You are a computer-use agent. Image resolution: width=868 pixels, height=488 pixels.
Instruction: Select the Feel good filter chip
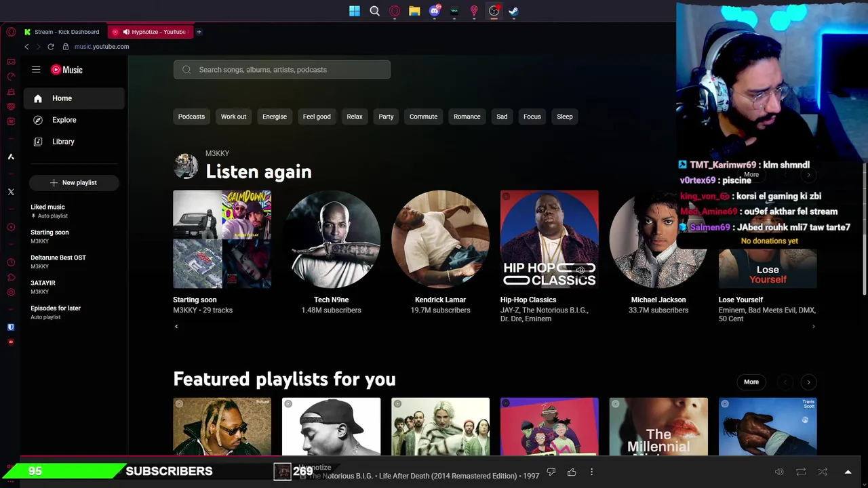click(x=317, y=117)
